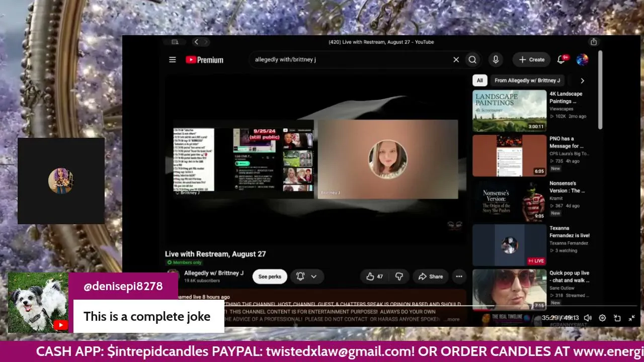644x362 pixels.
Task: Open the Create menu button
Action: point(531,60)
